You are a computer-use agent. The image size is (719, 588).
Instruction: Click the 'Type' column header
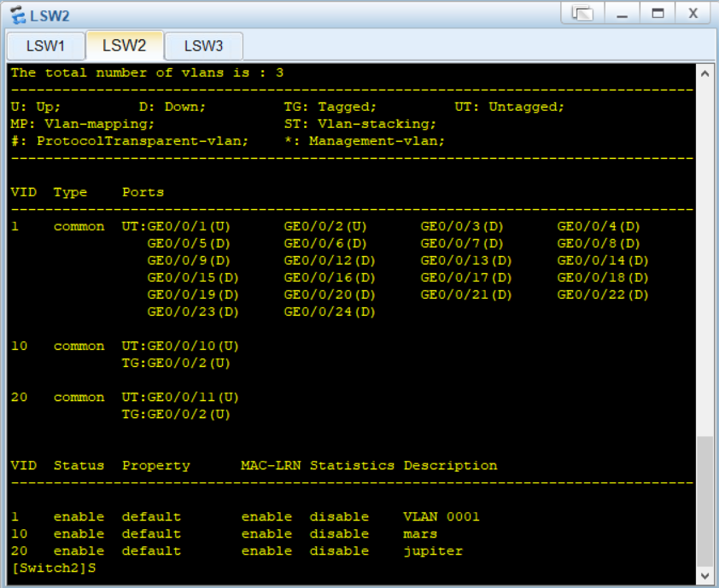(x=70, y=192)
